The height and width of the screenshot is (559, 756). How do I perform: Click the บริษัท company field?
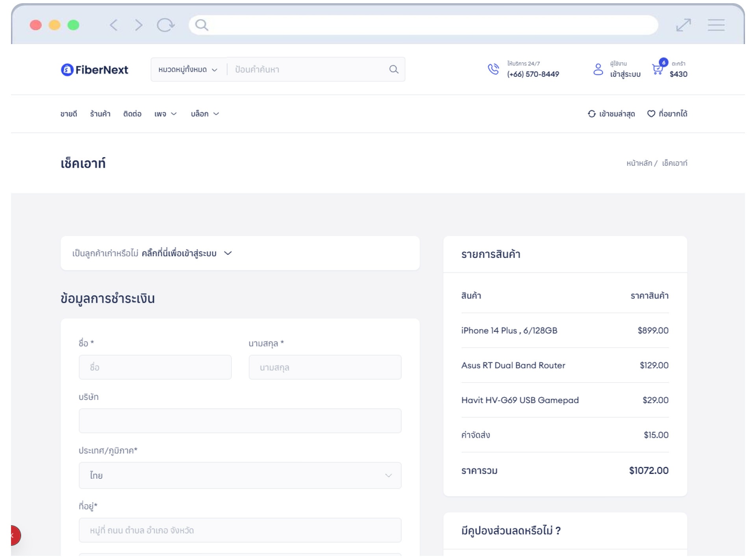coord(240,421)
